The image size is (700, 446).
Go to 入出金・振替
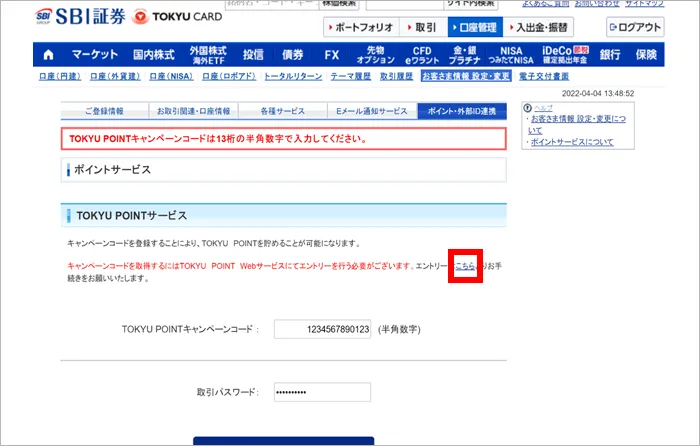[x=540, y=27]
